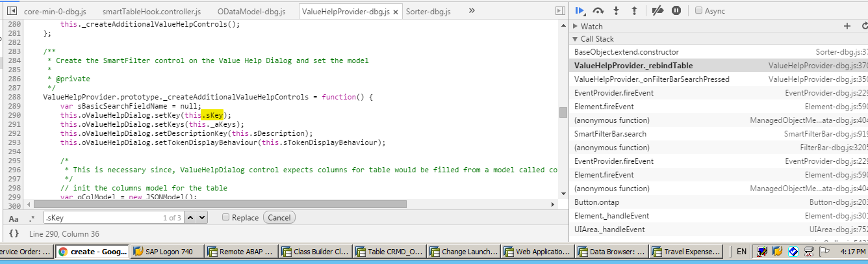Step over next function call

pos(598,10)
